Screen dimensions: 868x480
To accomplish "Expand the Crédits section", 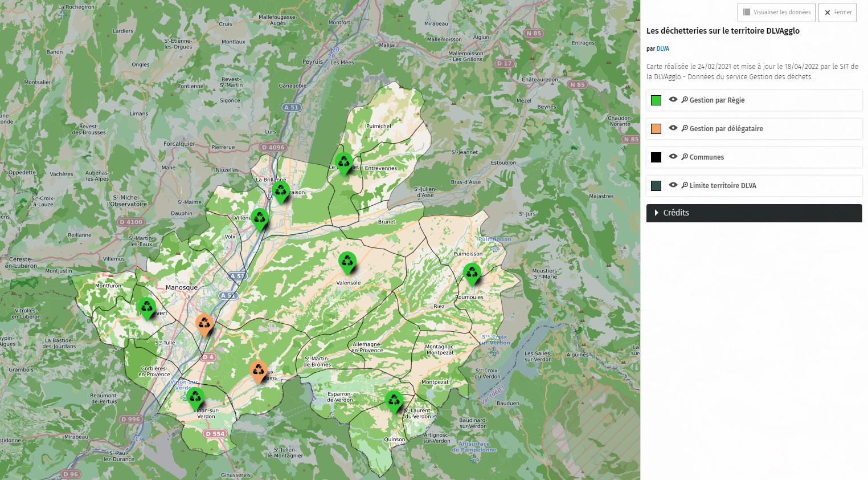I will pyautogui.click(x=754, y=213).
